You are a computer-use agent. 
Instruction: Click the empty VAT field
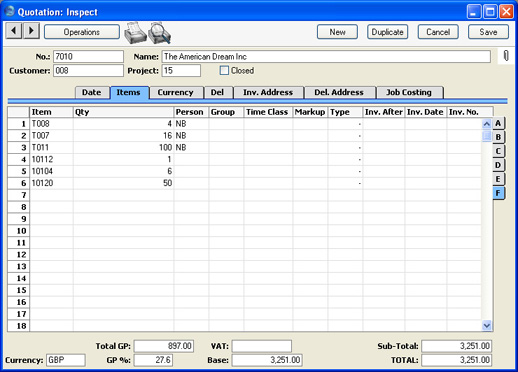262,346
